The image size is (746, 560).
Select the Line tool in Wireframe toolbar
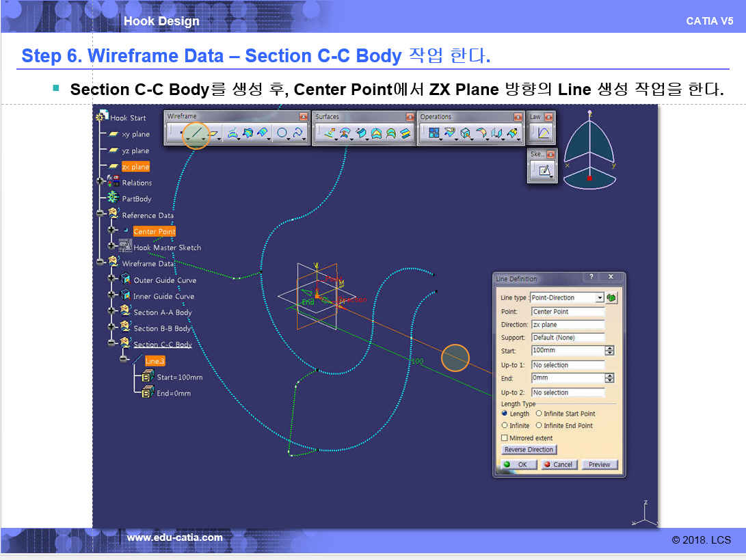click(196, 133)
